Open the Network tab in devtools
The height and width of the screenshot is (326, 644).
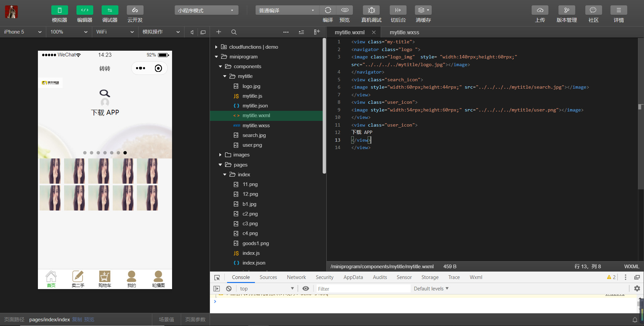(296, 277)
